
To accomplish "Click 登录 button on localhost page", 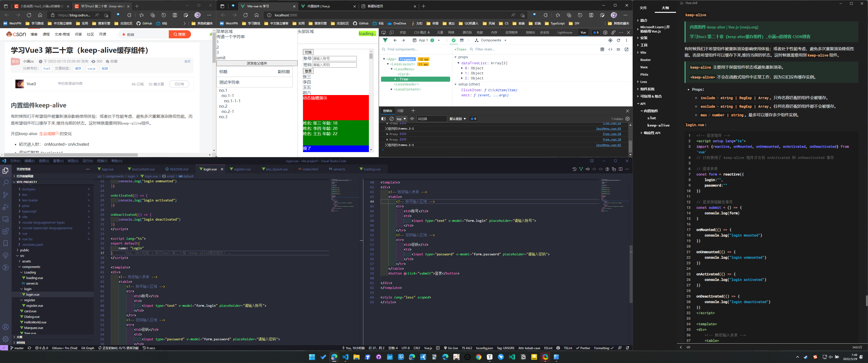I will (308, 71).
